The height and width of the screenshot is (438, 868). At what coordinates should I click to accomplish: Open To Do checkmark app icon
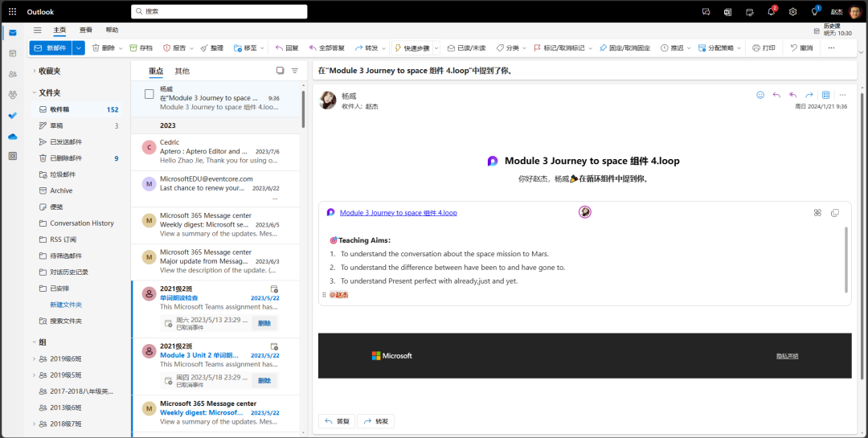pyautogui.click(x=13, y=115)
